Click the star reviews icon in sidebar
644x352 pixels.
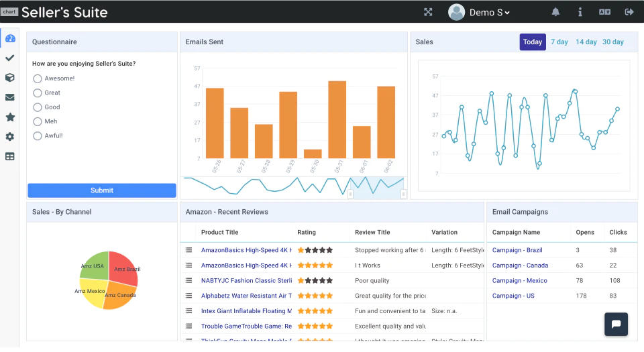[10, 117]
